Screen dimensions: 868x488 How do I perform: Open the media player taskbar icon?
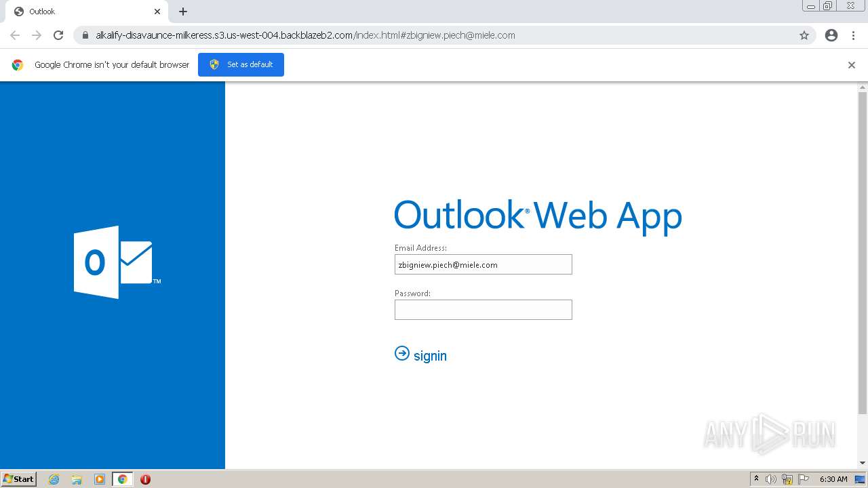(x=100, y=479)
